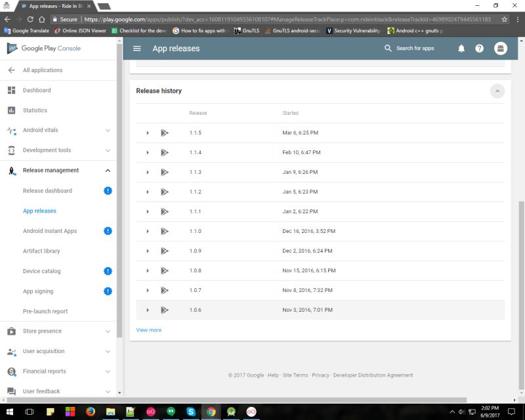Image resolution: width=525 pixels, height=420 pixels.
Task: Go to All applications
Action: click(43, 70)
